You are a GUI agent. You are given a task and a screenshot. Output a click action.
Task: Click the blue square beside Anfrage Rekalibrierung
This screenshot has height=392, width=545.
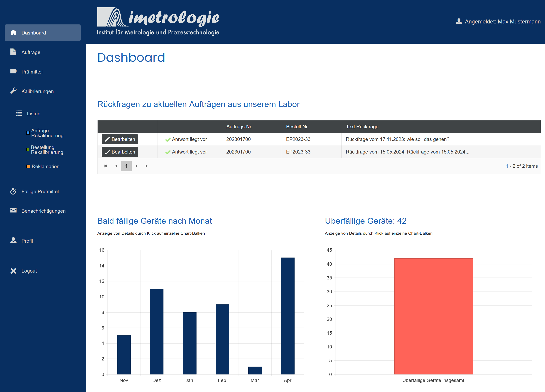click(28, 133)
